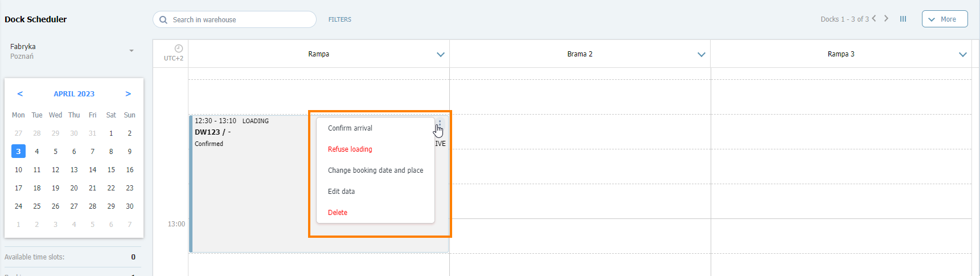
Task: Select Change booking date and place
Action: pyautogui.click(x=375, y=171)
